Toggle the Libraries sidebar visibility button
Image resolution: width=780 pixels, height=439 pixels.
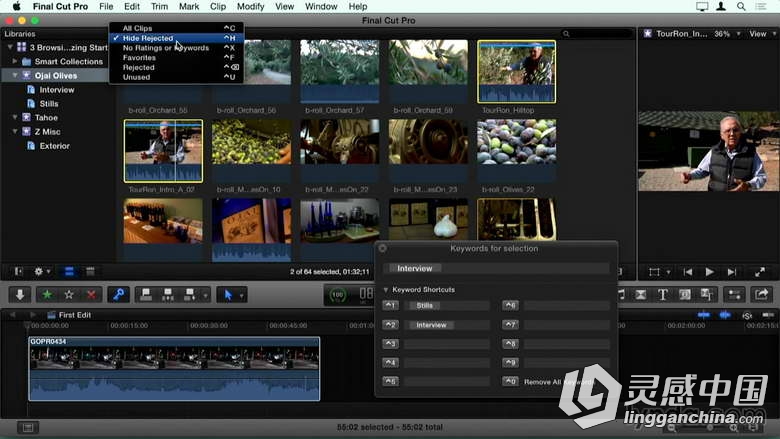pos(18,271)
